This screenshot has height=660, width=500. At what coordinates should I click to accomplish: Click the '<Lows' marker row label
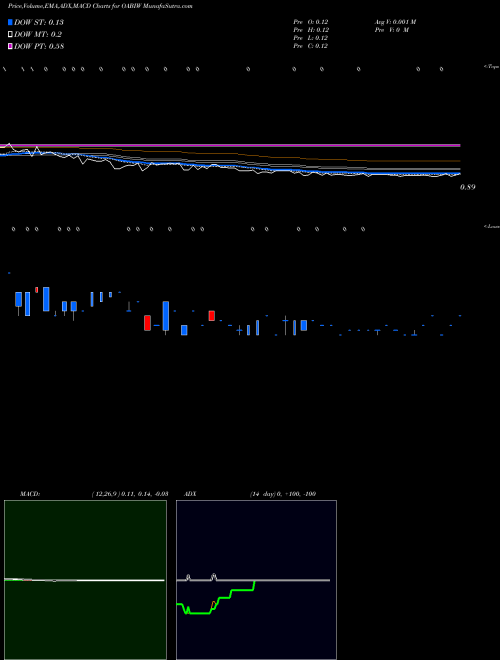[x=492, y=226]
